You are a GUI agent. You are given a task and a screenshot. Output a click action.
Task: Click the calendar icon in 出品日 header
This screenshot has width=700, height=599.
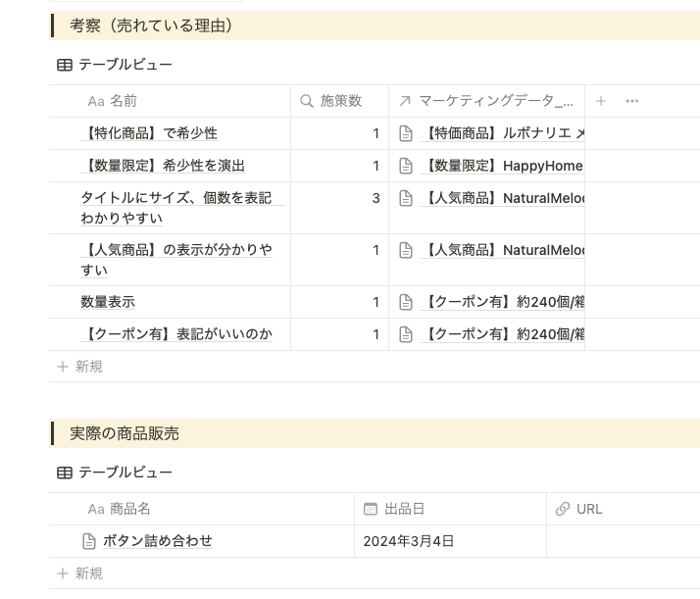pyautogui.click(x=371, y=509)
